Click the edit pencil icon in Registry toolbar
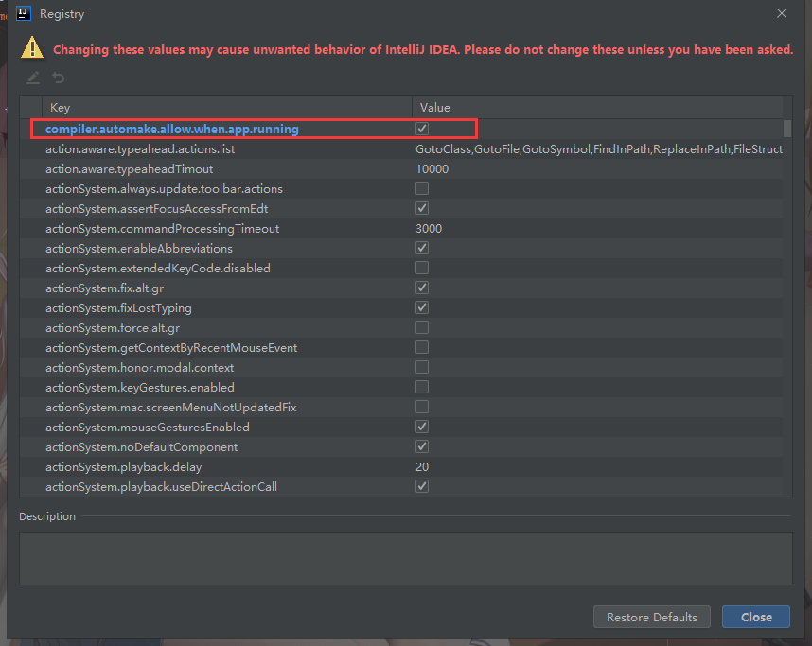Image resolution: width=812 pixels, height=646 pixels. pos(33,78)
